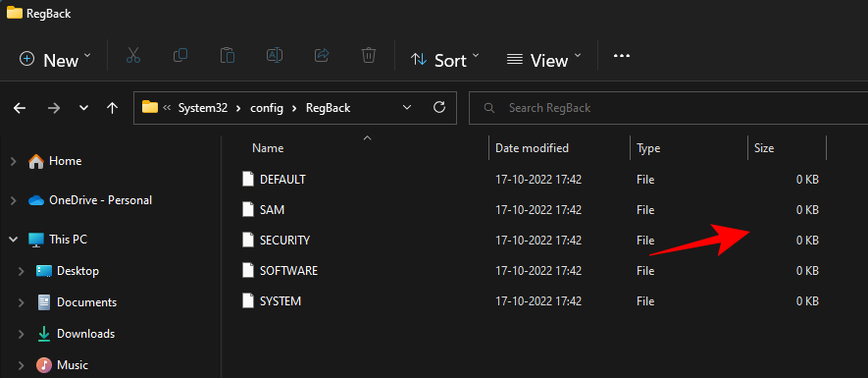Click the folder icon in address bar
The height and width of the screenshot is (378, 868).
coord(150,107)
